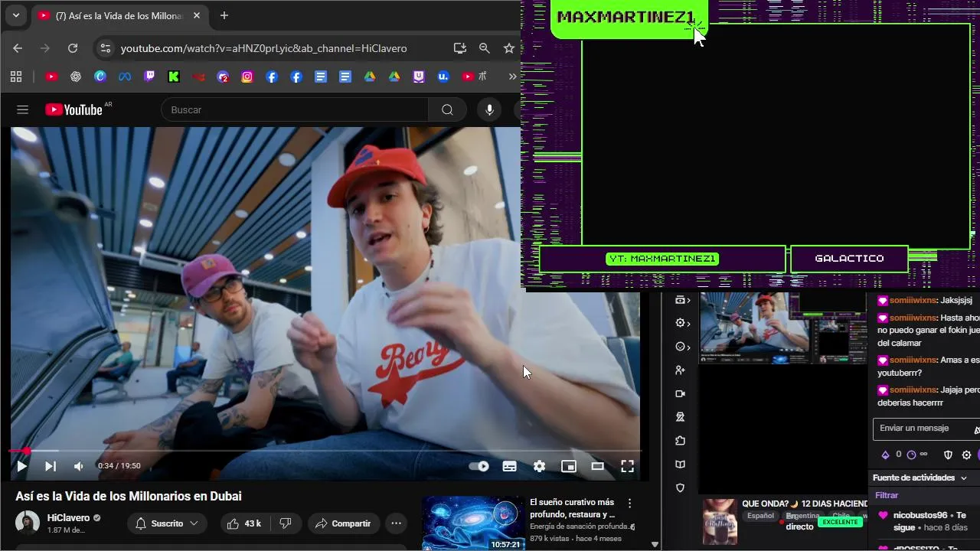
Task: Open the Kick bookmark
Action: (x=174, y=77)
